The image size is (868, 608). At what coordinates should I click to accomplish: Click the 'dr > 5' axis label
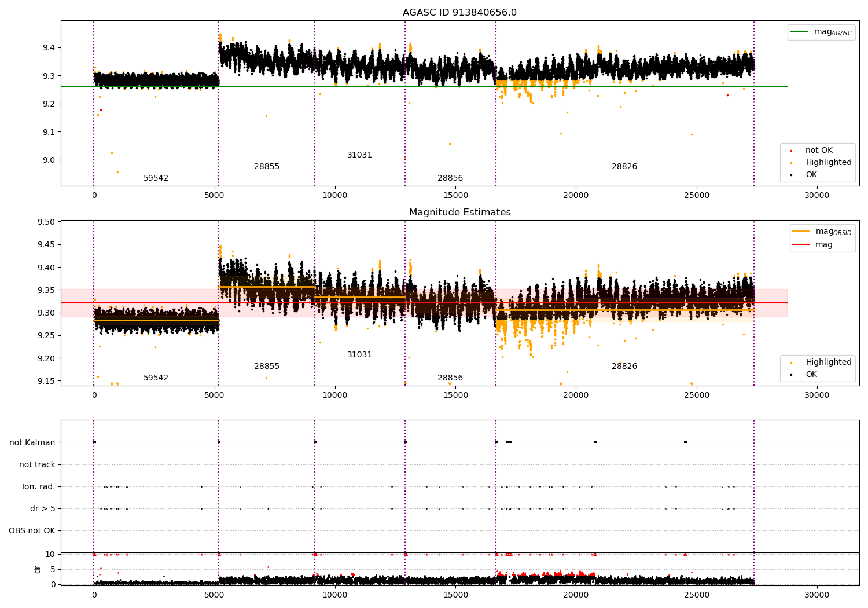(x=43, y=509)
